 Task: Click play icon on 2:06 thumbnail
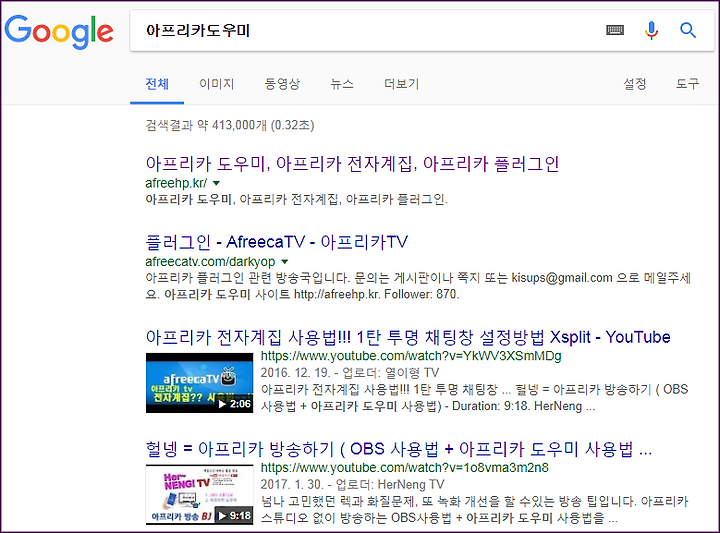tap(222, 404)
